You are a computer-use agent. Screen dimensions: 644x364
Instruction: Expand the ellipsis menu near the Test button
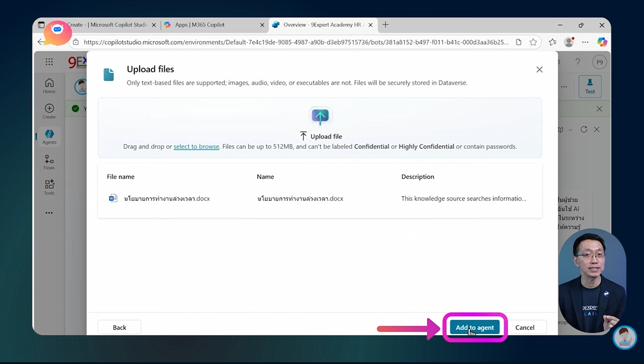point(564,86)
